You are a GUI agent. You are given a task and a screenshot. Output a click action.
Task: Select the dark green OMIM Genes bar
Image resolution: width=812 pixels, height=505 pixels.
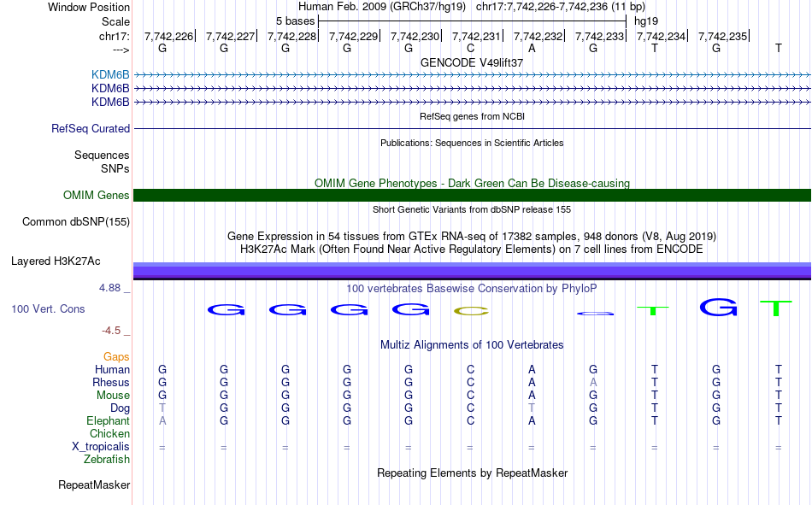[x=473, y=196]
